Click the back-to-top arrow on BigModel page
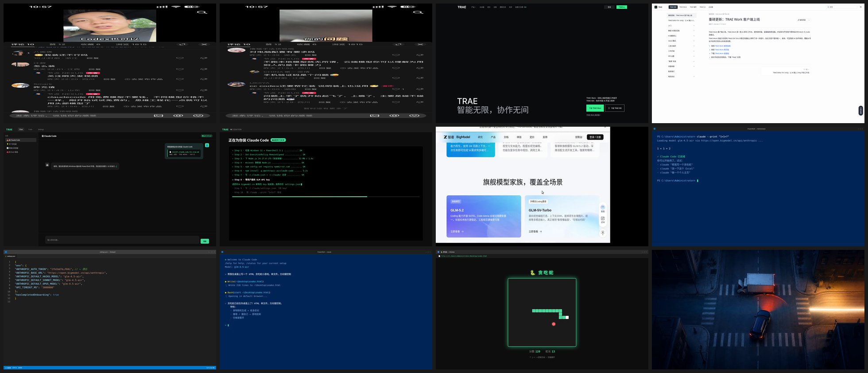 click(602, 233)
